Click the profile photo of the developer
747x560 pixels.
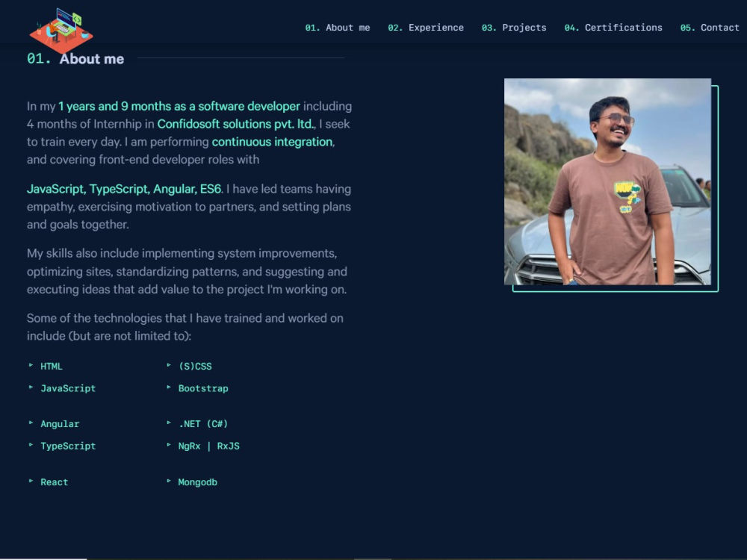(607, 181)
